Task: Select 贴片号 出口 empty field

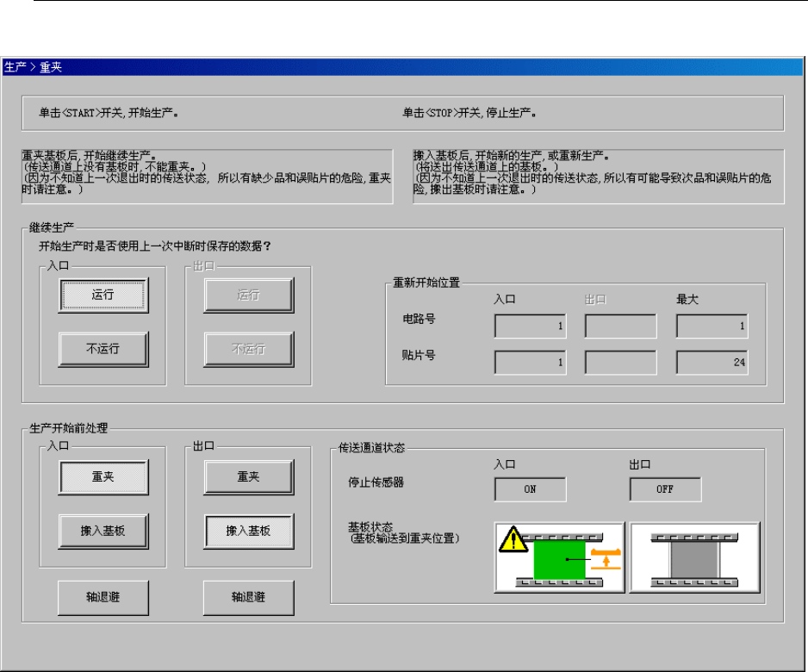Action: (x=620, y=363)
